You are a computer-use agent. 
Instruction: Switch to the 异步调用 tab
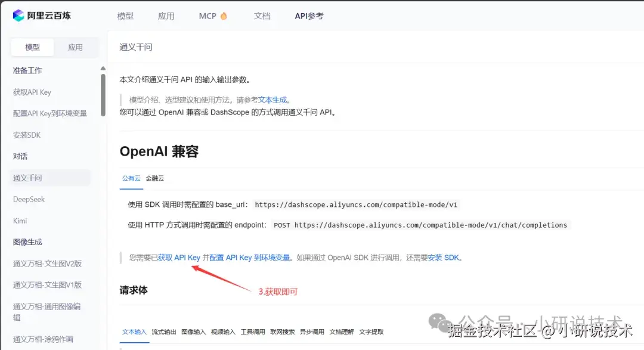pyautogui.click(x=312, y=332)
